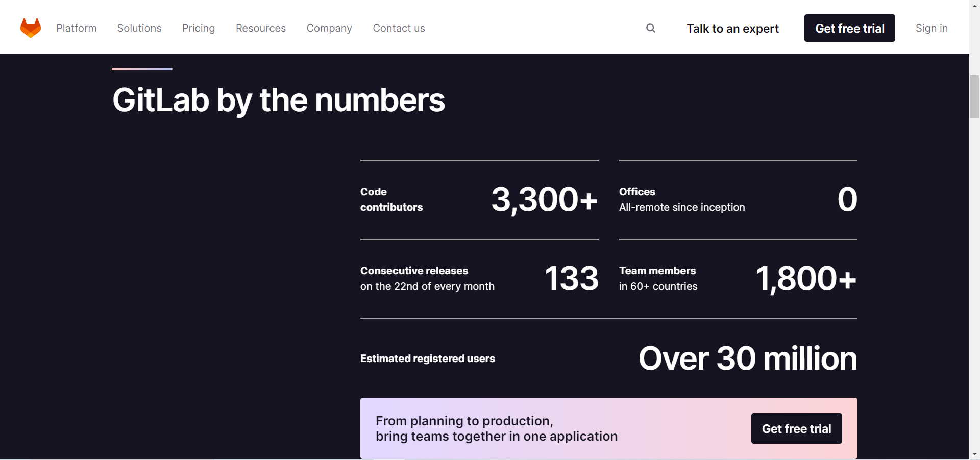Click the Over 30 million text
980x460 pixels.
coord(748,359)
